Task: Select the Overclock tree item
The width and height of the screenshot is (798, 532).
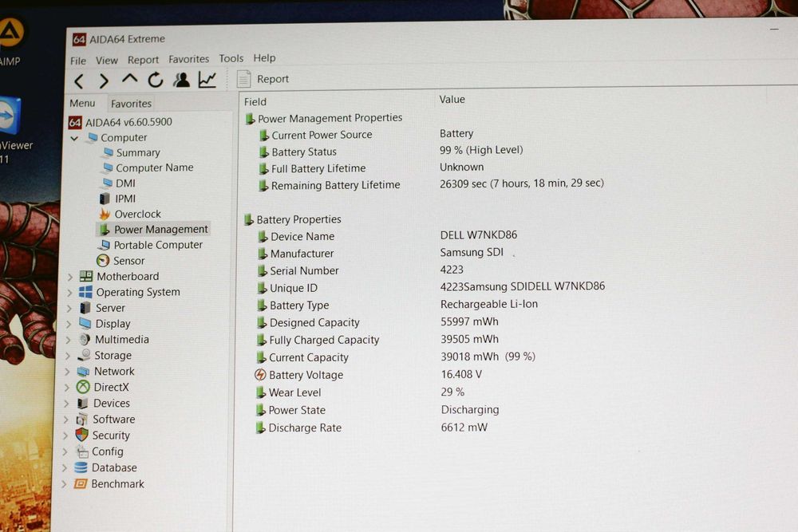Action: (130, 214)
